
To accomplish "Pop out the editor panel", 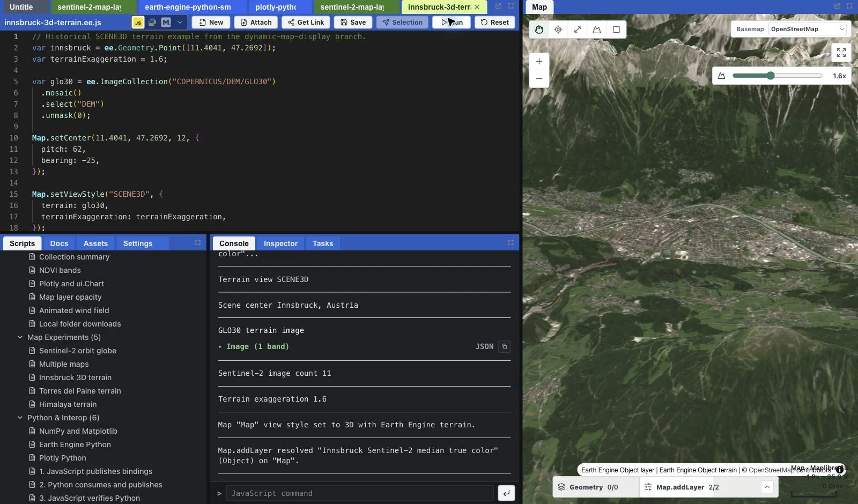I will (498, 6).
